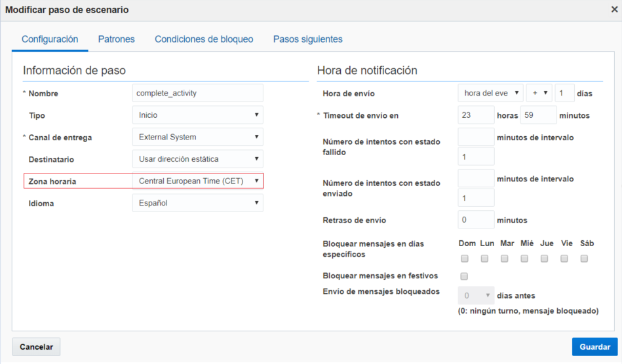Switch to the Patrones tab
622x364 pixels.
coord(116,39)
